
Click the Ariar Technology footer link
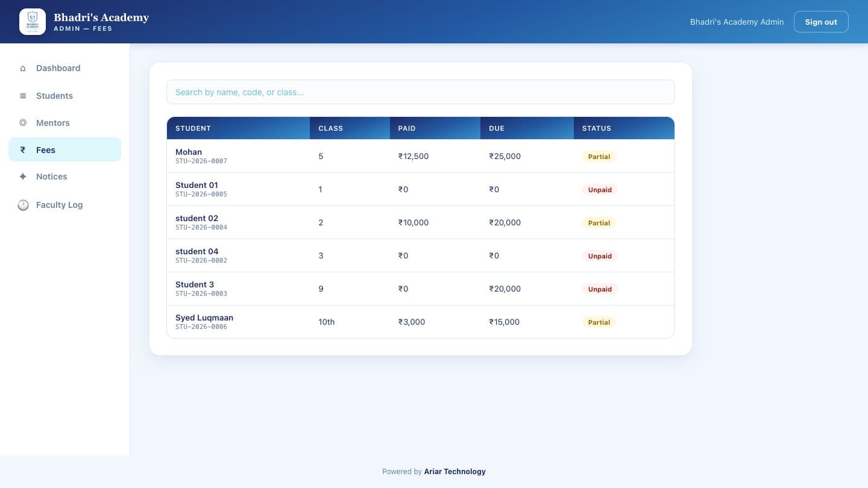coord(454,472)
